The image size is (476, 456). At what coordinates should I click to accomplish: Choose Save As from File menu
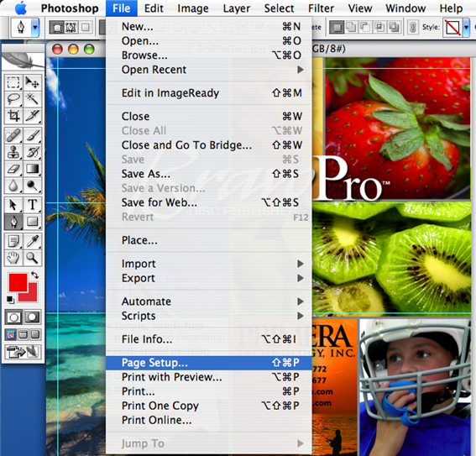pos(209,174)
